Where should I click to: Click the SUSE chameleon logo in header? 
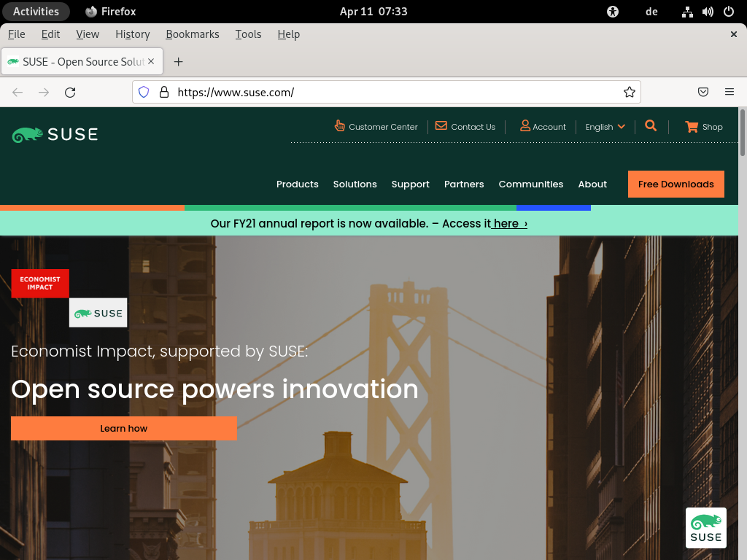click(55, 134)
